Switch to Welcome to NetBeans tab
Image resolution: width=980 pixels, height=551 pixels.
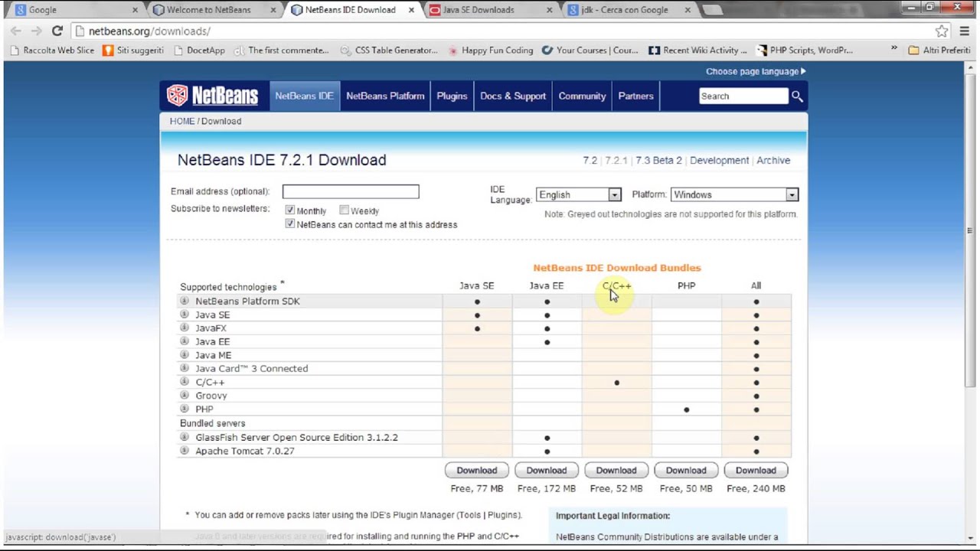(213, 10)
